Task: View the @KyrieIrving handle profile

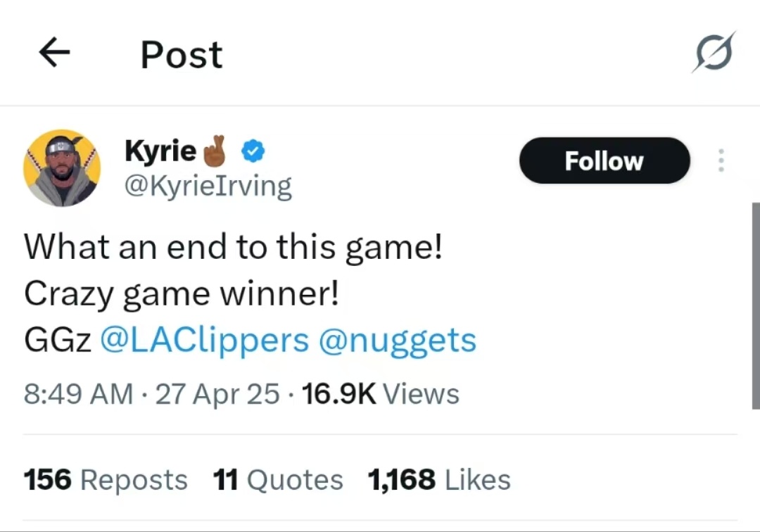Action: point(208,186)
